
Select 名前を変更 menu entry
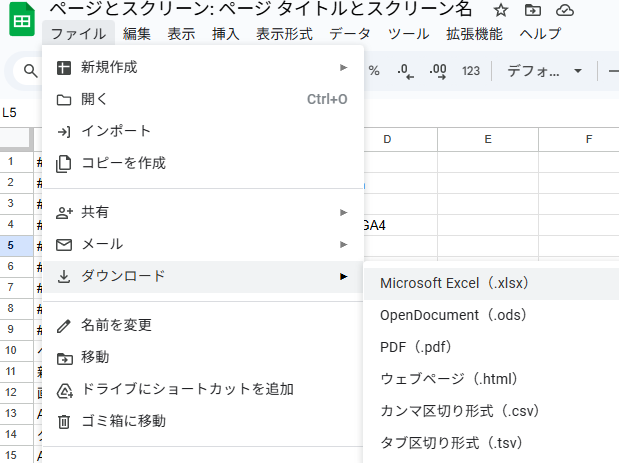point(203,325)
